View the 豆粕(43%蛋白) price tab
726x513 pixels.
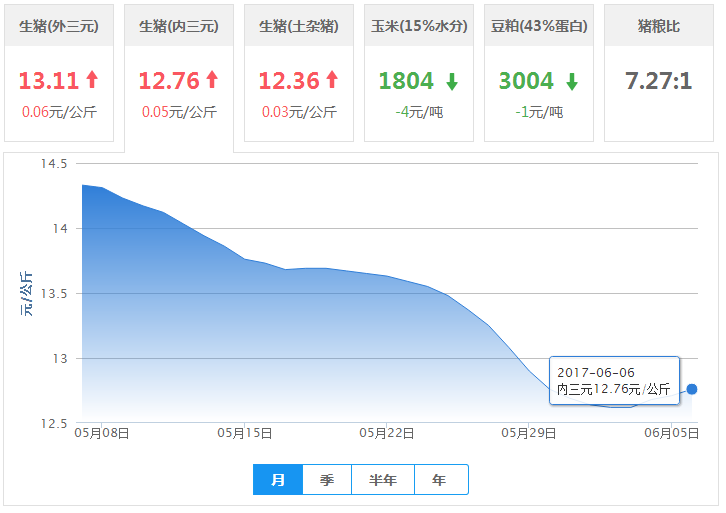pyautogui.click(x=539, y=26)
